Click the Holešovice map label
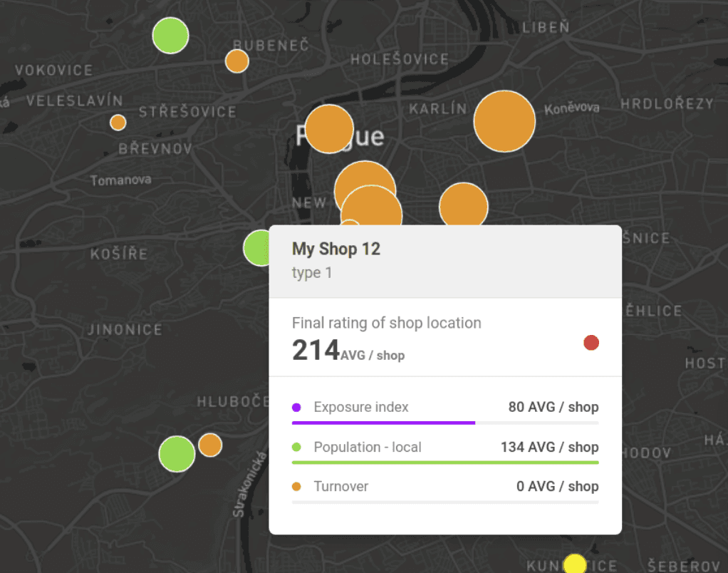 click(400, 59)
